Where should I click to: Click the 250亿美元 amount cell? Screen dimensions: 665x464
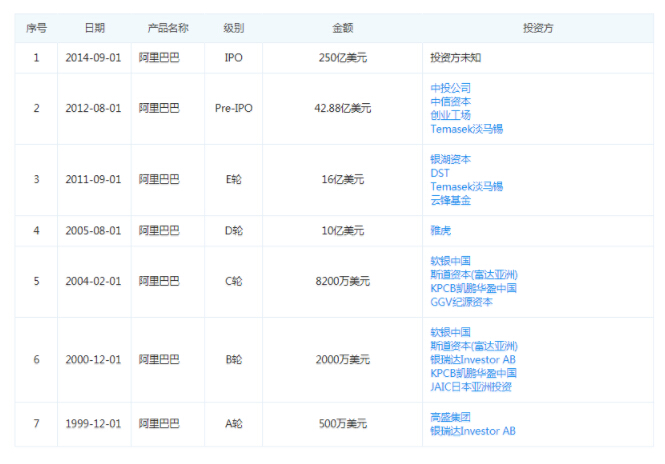(x=343, y=58)
